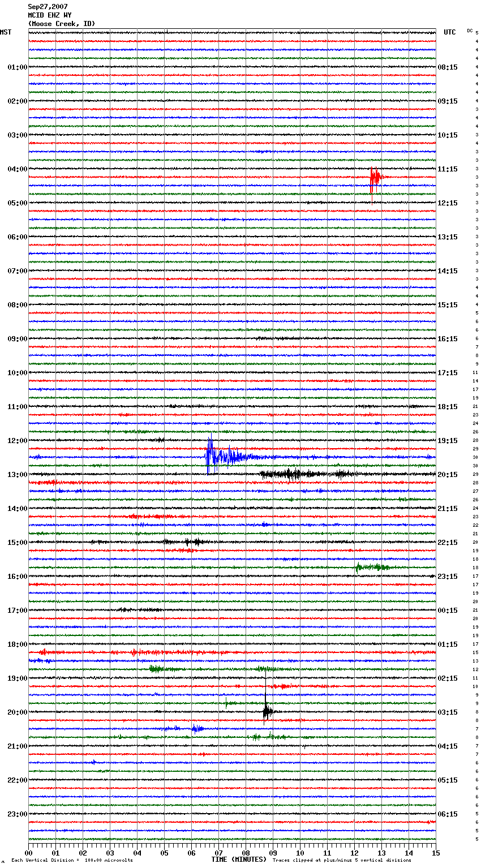Select the MST hour label "20:00"
Viewport: 481px width, 868px height.
click(x=18, y=712)
